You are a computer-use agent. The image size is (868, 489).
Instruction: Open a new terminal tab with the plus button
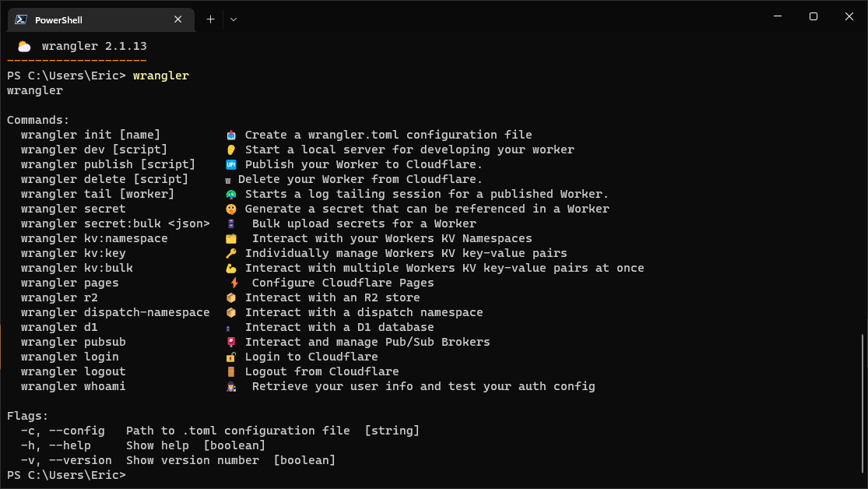pyautogui.click(x=210, y=19)
